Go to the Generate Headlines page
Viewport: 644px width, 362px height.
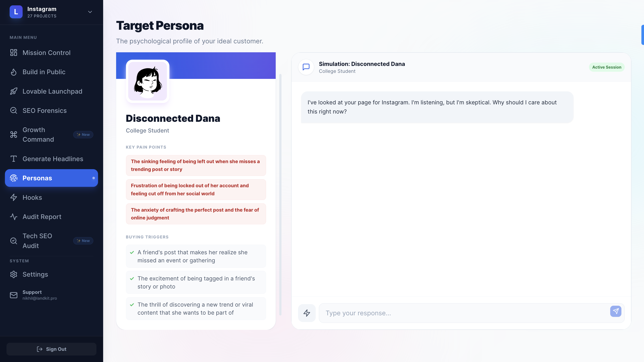pos(53,159)
